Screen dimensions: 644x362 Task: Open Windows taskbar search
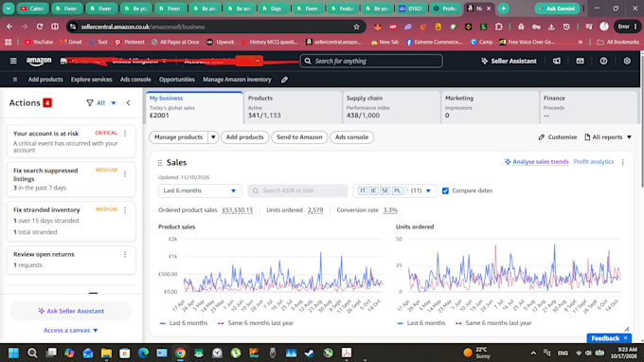point(32,353)
